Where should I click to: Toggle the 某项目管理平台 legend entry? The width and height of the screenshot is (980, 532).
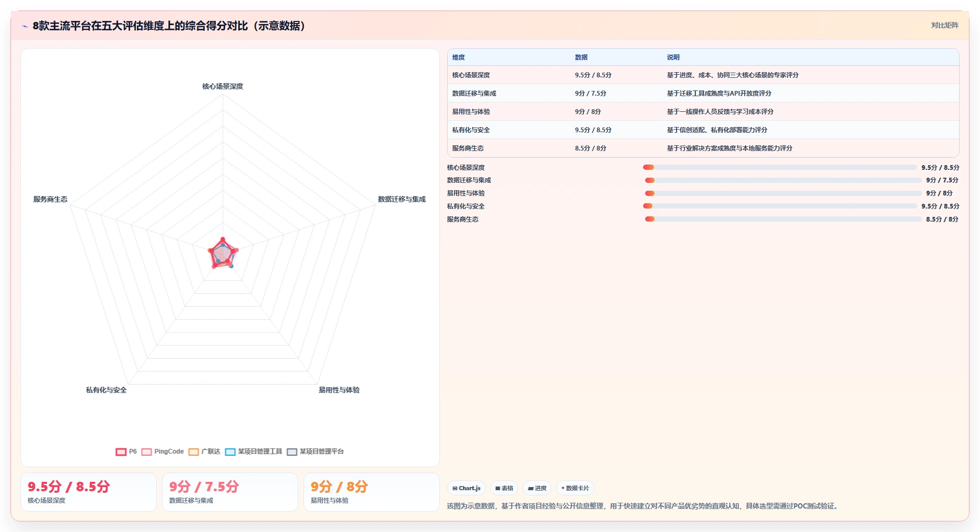[x=315, y=452]
